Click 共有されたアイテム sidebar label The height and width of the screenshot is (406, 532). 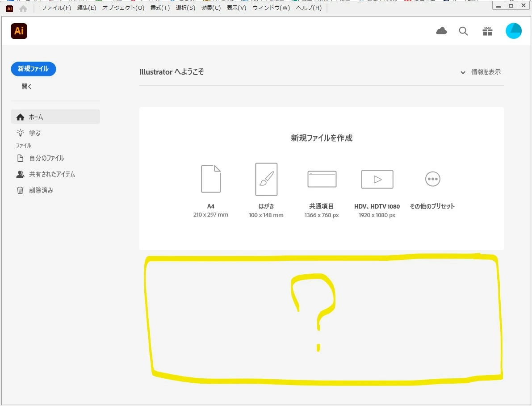pos(52,174)
